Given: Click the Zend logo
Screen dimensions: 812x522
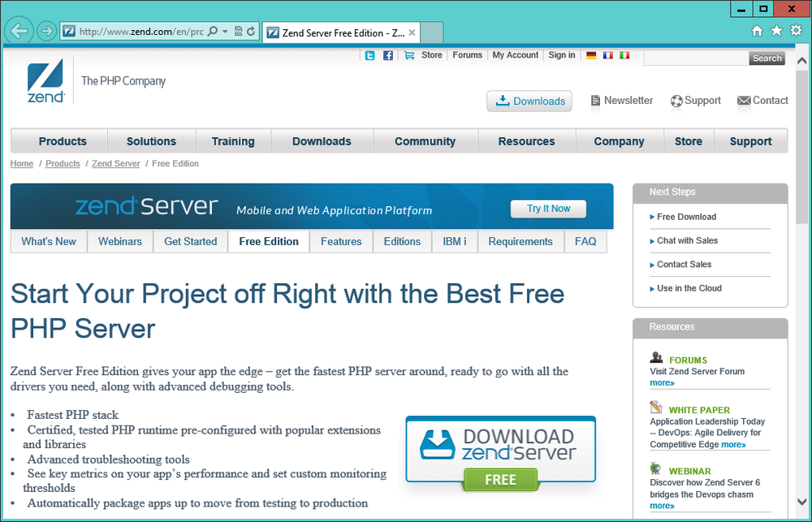Looking at the screenshot, I should (x=45, y=80).
